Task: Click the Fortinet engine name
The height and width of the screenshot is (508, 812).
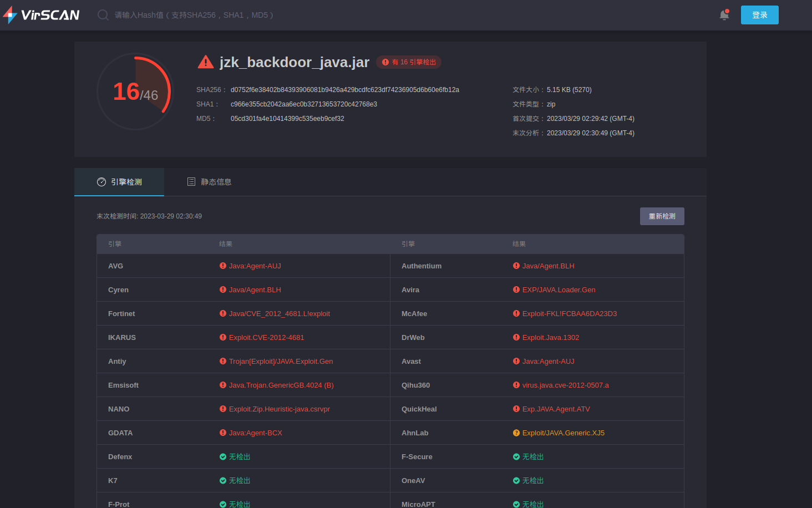Action: (x=121, y=313)
